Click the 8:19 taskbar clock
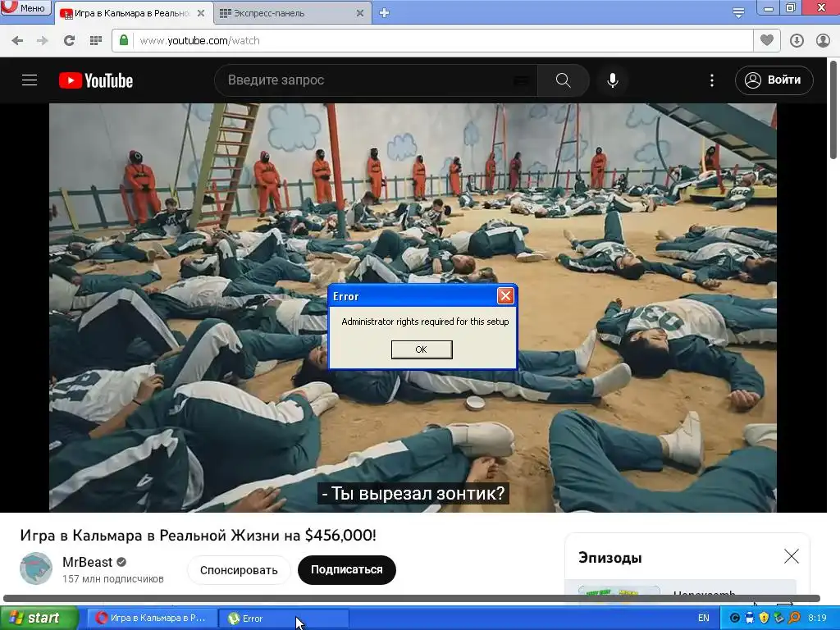This screenshot has height=630, width=840. 818,619
